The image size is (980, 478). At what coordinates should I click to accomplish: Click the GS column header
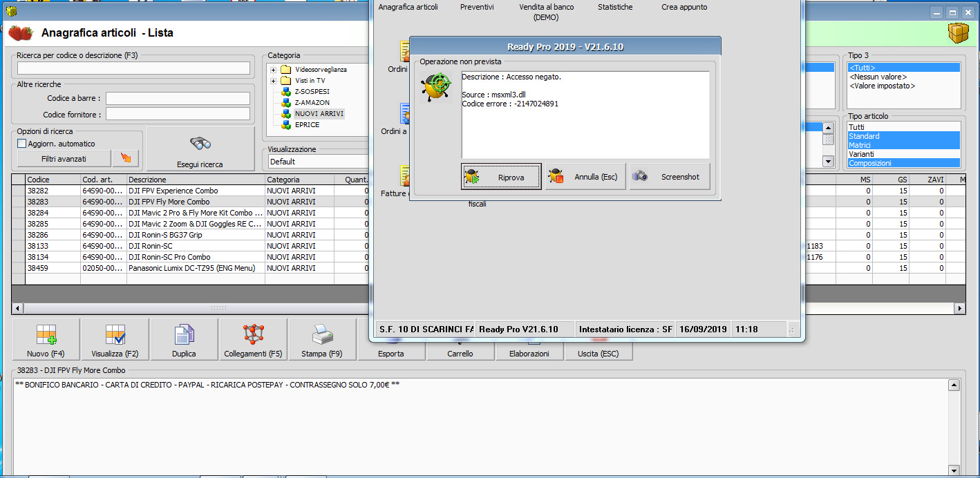click(x=892, y=180)
